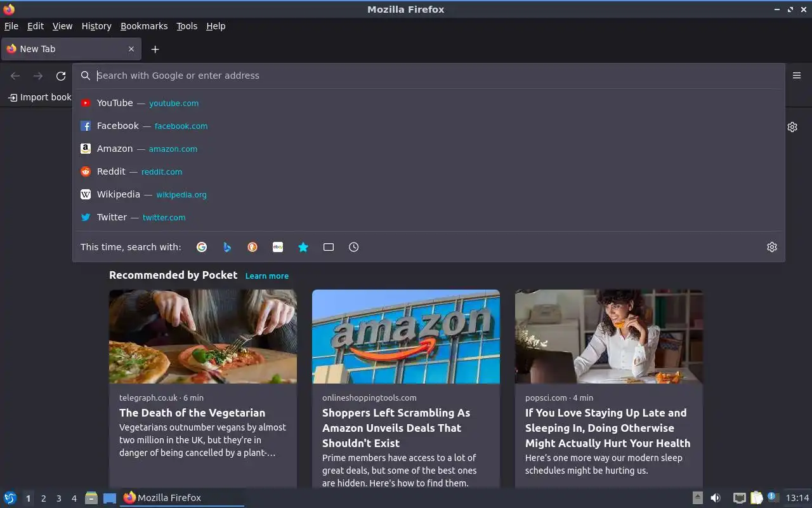Search this time with eBay
Screen dimensions: 812x508
278,247
